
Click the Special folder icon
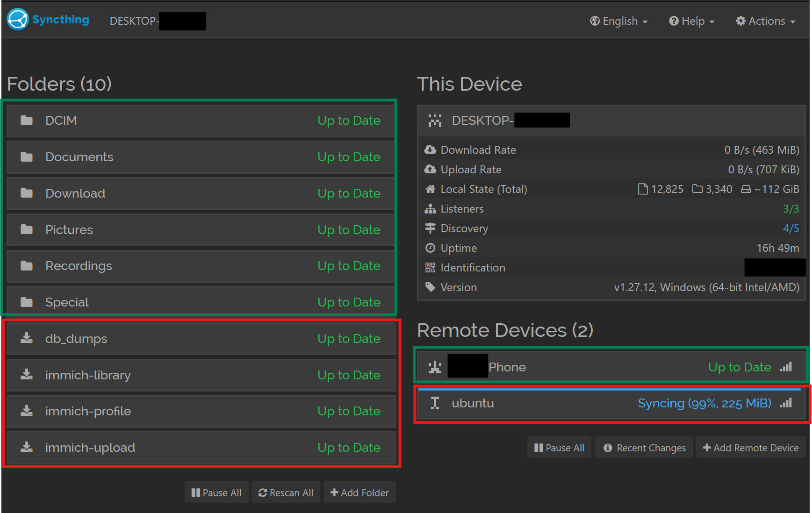tap(27, 302)
